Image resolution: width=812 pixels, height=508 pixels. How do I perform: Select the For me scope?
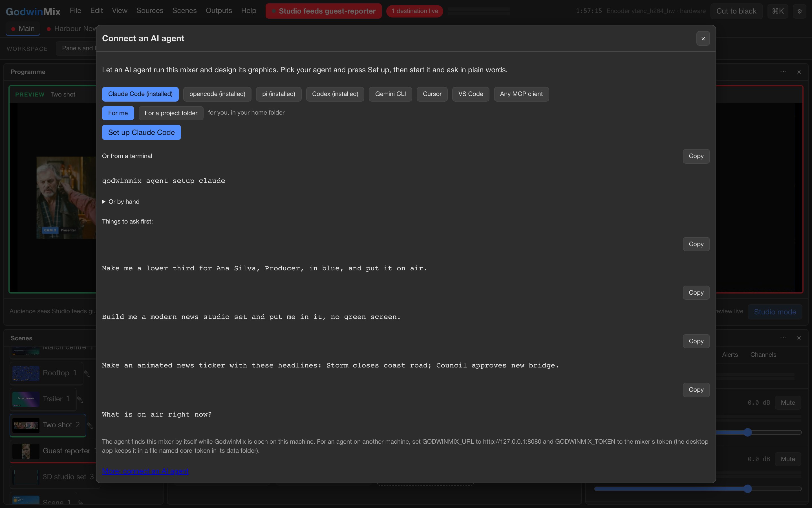[x=118, y=113]
